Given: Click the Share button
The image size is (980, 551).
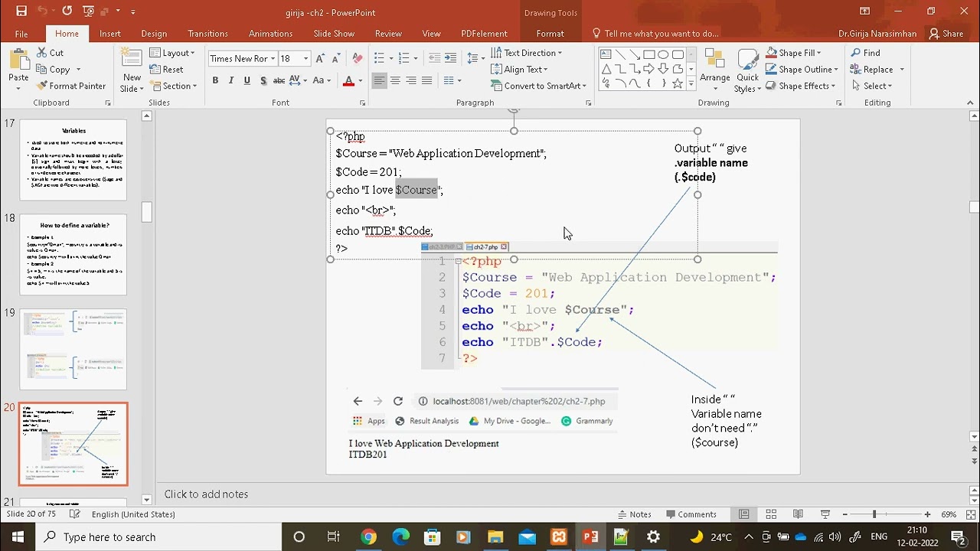Looking at the screenshot, I should click(946, 34).
